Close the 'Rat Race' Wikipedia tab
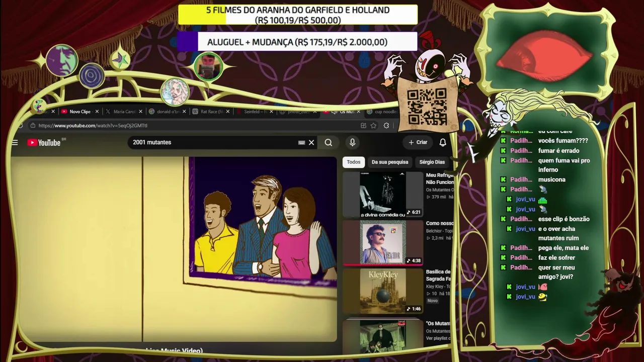The width and height of the screenshot is (644, 362). [227, 112]
